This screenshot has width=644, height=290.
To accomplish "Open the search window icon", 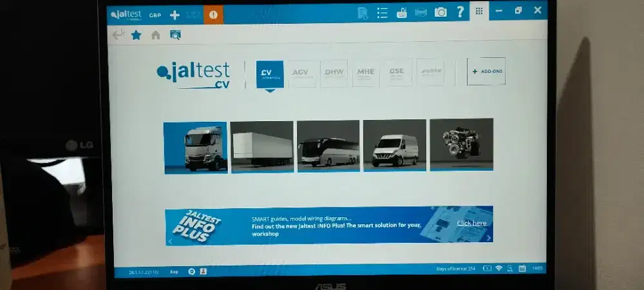I will [175, 35].
